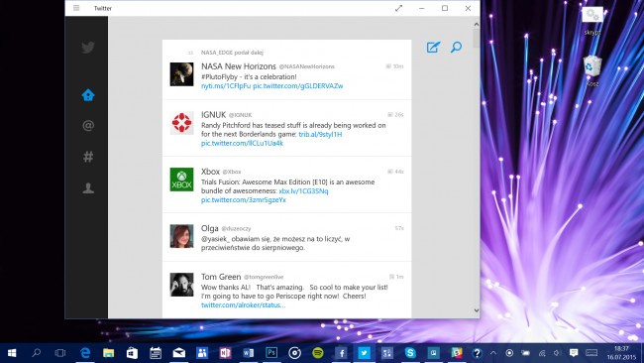This screenshot has height=363, width=644.
Task: Open trib.al/9styl1H link
Action: coord(320,135)
